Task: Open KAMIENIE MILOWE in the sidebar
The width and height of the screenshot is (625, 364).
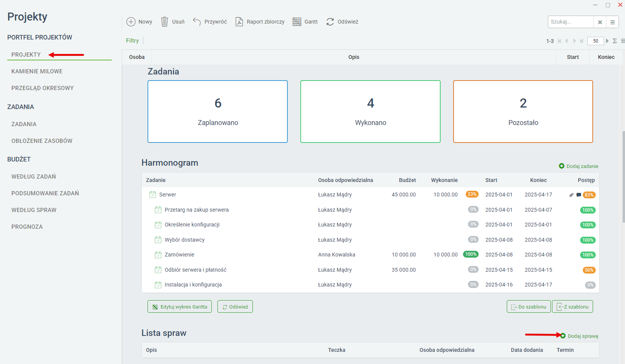Action: (37, 71)
